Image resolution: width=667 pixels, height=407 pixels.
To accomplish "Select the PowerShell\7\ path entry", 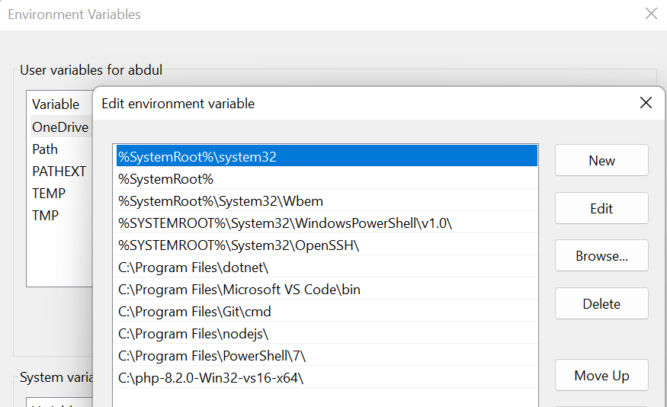I will (x=327, y=356).
